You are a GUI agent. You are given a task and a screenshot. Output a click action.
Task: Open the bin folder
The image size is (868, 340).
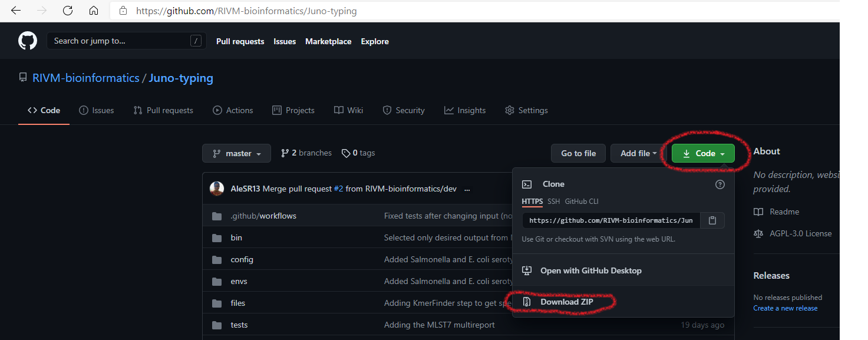click(x=236, y=237)
